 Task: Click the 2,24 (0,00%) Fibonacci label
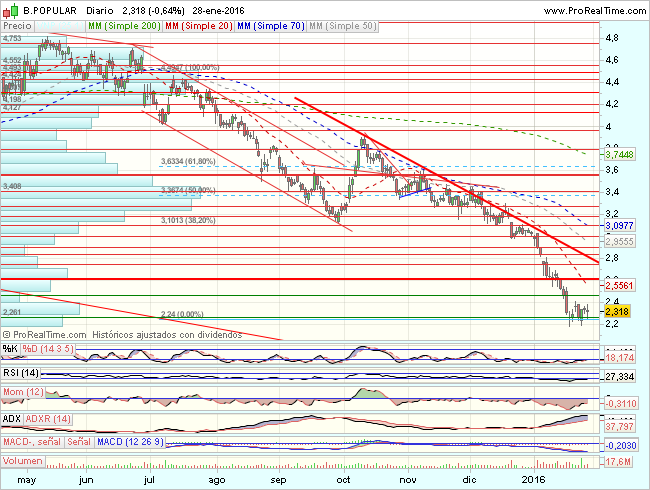(182, 315)
